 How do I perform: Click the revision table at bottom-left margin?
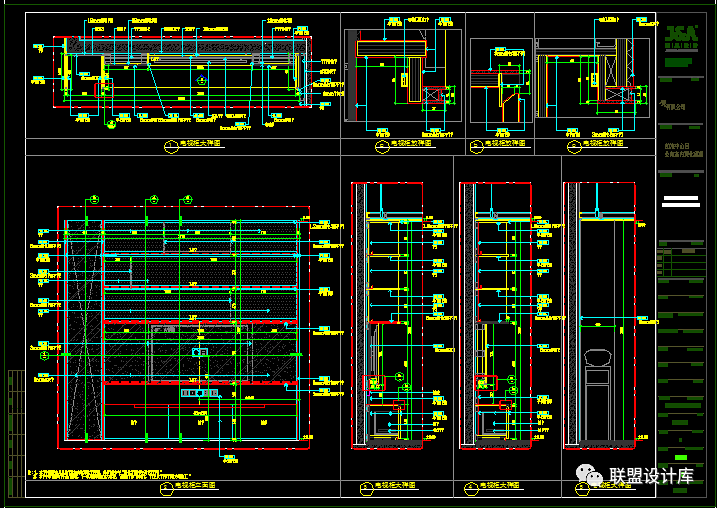pos(15,432)
